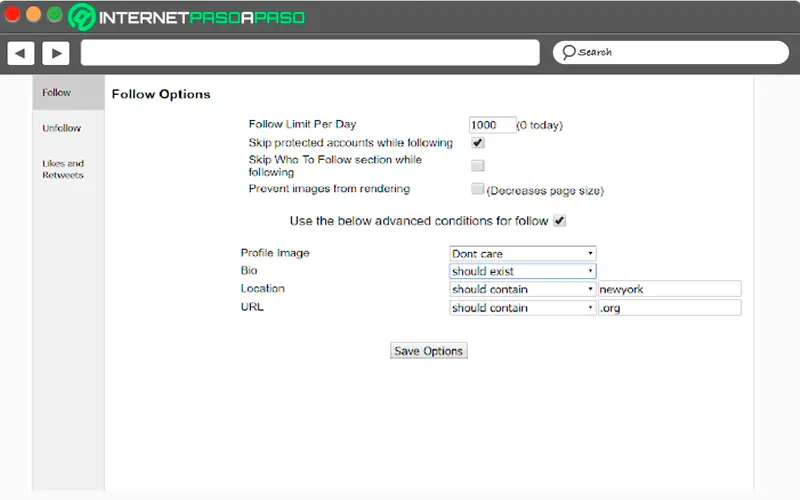
Task: Enable Skip Who To Follow section checkbox
Action: [x=478, y=165]
